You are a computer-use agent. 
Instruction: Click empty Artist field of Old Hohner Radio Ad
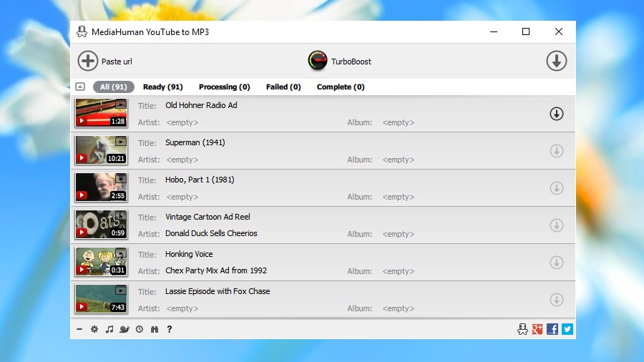click(x=182, y=122)
